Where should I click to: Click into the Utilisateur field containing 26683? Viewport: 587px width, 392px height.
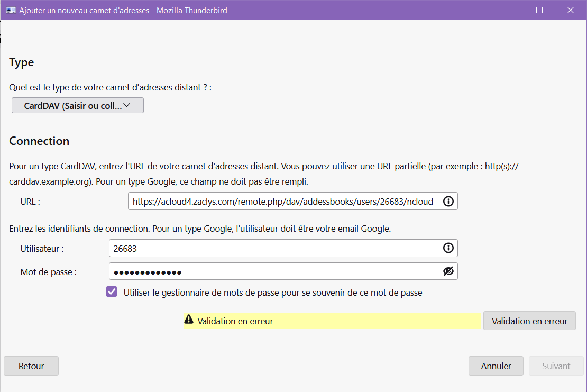click(272, 248)
